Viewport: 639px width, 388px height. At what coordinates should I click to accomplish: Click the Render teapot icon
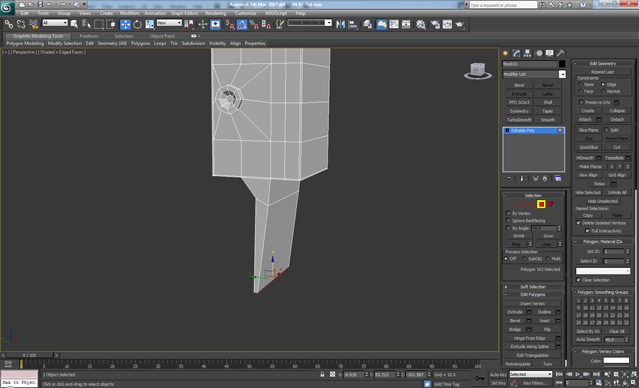click(x=460, y=24)
